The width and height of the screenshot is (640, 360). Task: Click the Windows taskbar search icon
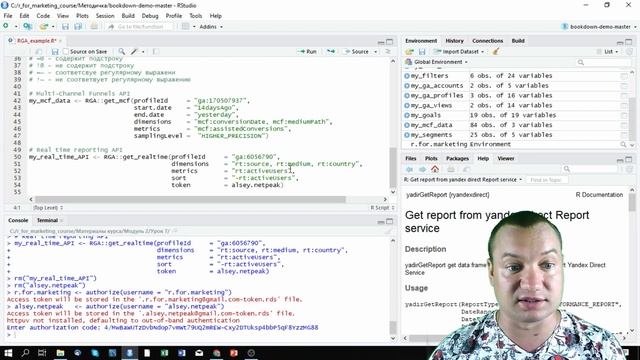25,353
